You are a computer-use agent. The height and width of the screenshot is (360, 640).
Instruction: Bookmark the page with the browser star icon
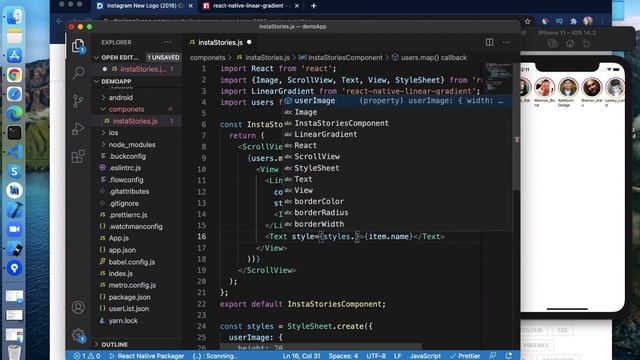(x=528, y=21)
